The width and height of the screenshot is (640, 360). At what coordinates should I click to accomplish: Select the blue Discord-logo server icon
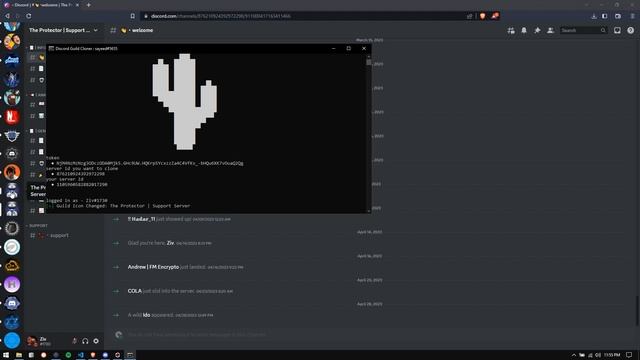(12, 303)
